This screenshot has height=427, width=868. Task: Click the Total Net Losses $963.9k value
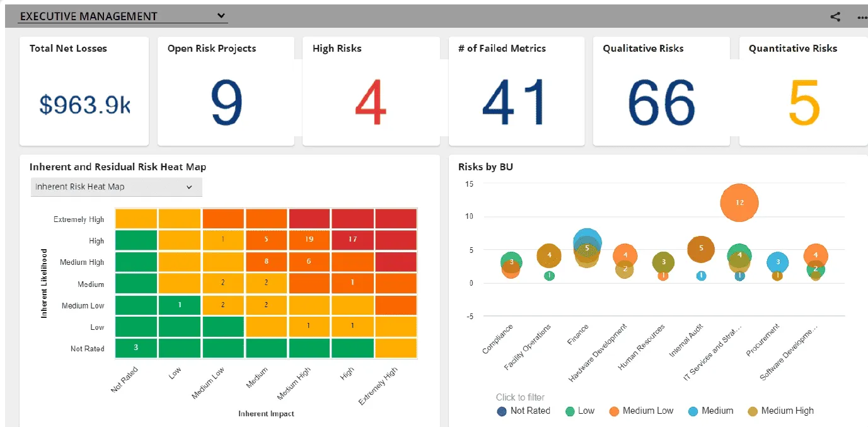point(84,105)
